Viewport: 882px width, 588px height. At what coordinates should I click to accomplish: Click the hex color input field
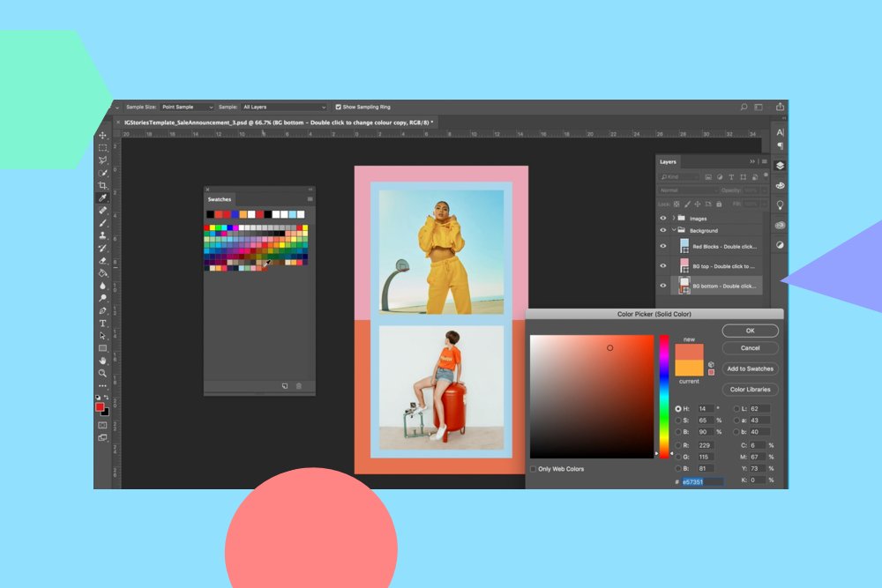tap(700, 480)
